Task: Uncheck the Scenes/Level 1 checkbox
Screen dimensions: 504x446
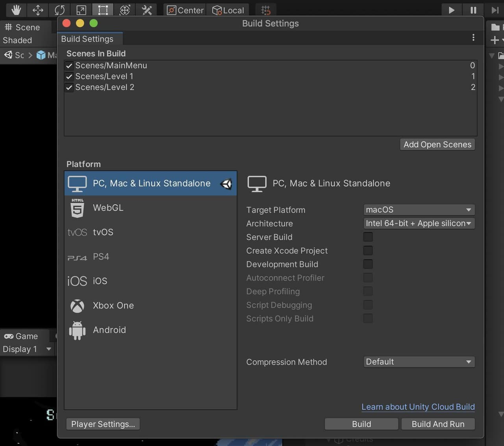Action: tap(69, 76)
